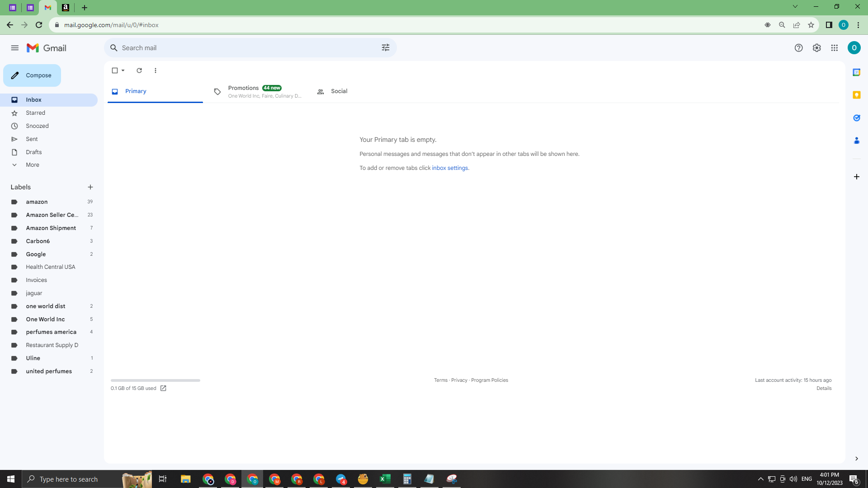This screenshot has width=868, height=488.
Task: Open the Starred folder
Action: point(49,113)
